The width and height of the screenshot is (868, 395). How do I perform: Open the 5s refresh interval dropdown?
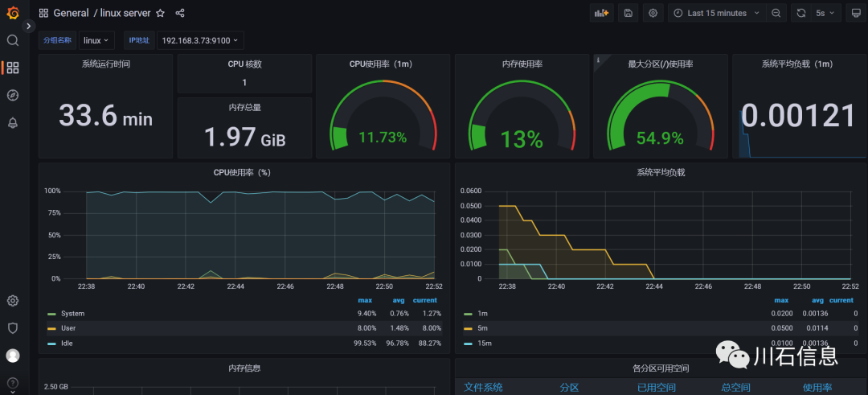point(826,14)
